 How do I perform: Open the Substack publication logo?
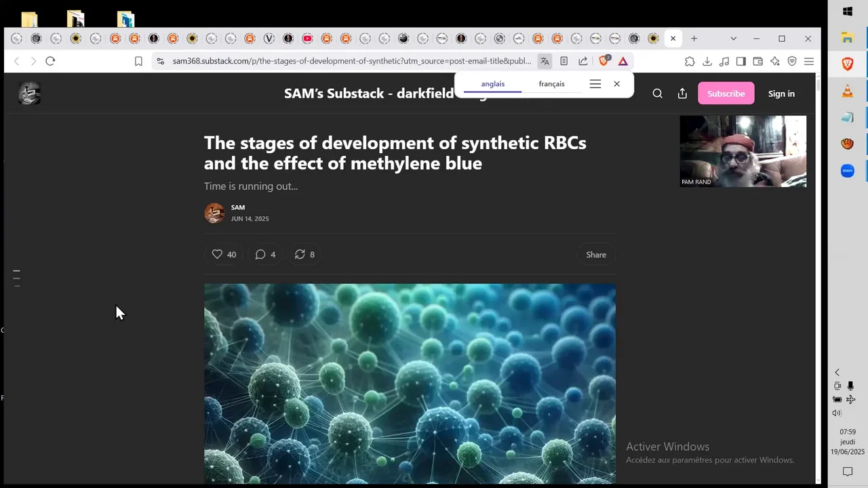29,94
